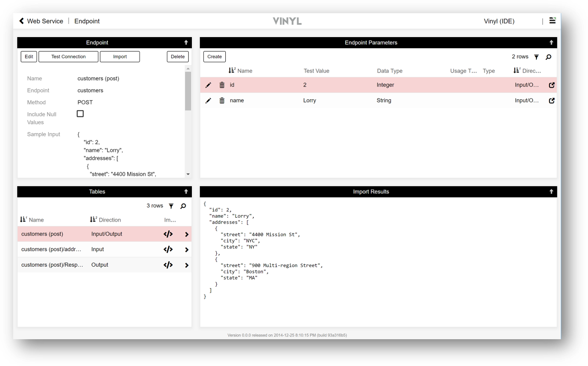
Task: Click the filter icon in Endpoint Parameters
Action: coord(536,57)
